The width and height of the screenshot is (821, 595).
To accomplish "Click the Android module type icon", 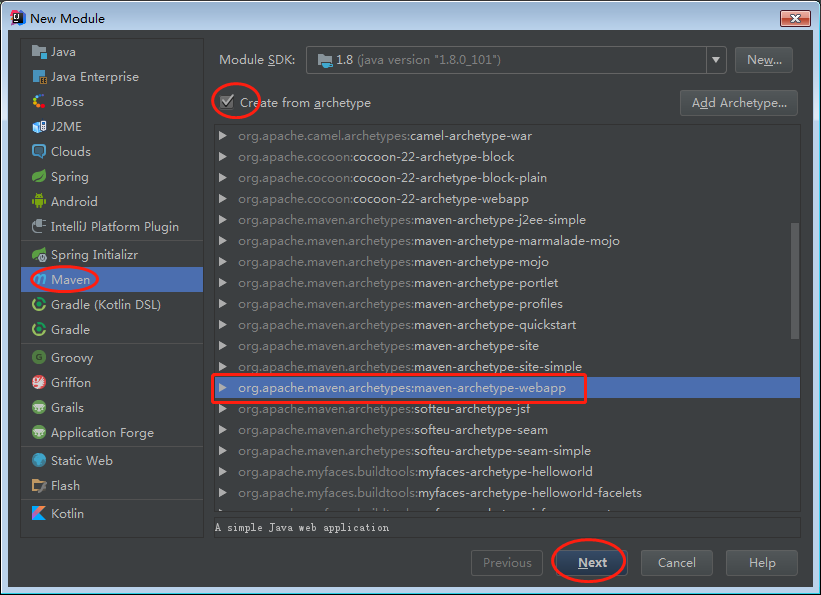I will tap(39, 202).
